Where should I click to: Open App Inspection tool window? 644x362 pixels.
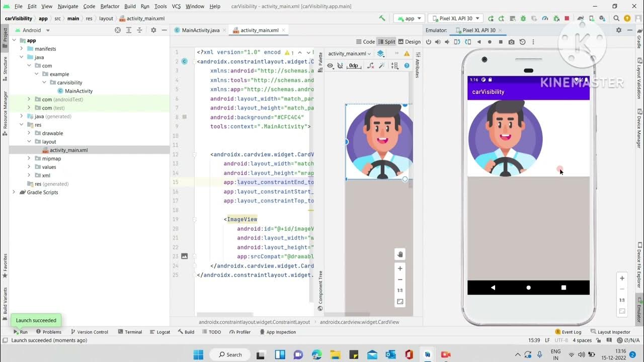point(277,332)
